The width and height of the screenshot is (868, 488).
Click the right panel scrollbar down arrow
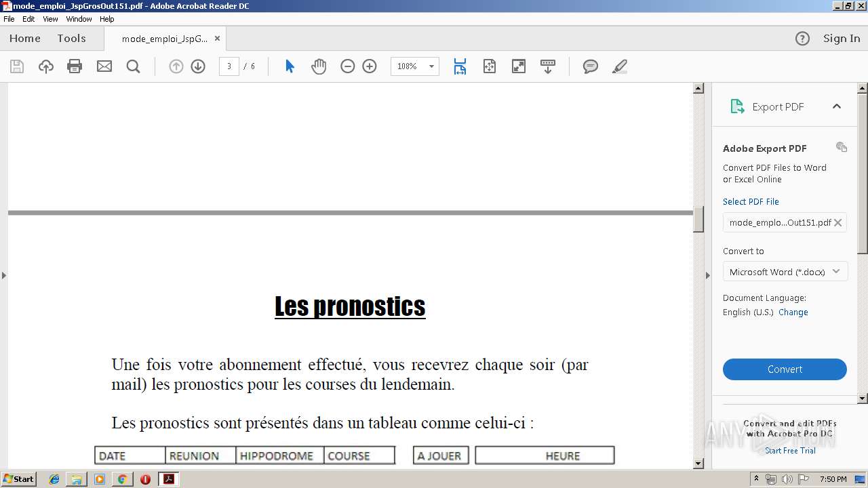[863, 399]
